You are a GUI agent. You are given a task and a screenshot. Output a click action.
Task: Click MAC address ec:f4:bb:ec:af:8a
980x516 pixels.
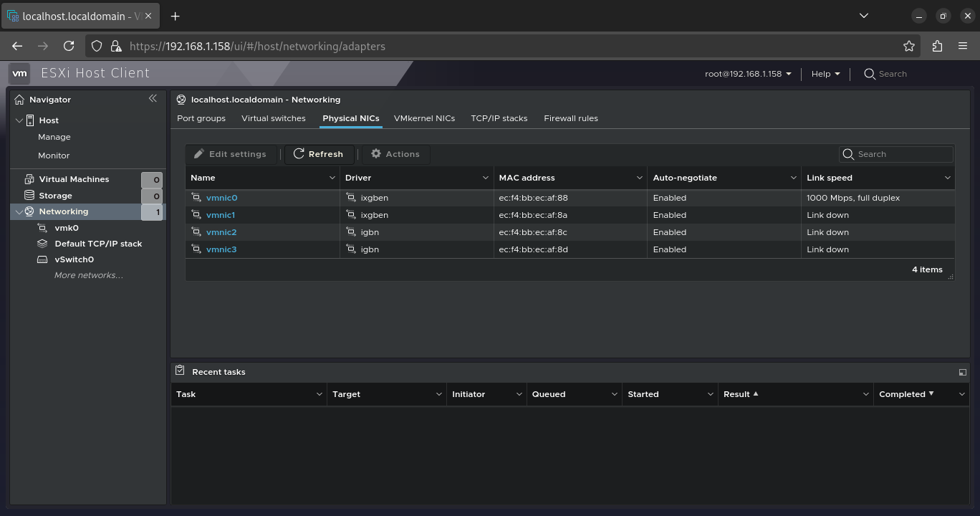coord(533,215)
